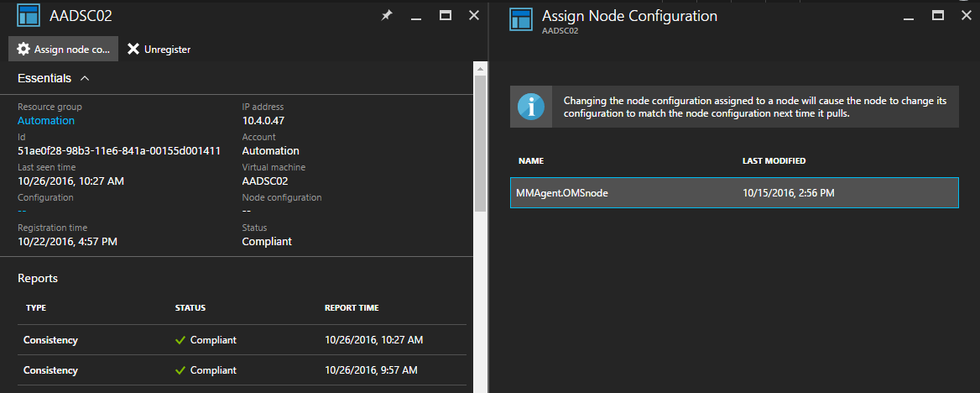
Task: Sort by LAST MODIFIED column header
Action: coord(774,161)
